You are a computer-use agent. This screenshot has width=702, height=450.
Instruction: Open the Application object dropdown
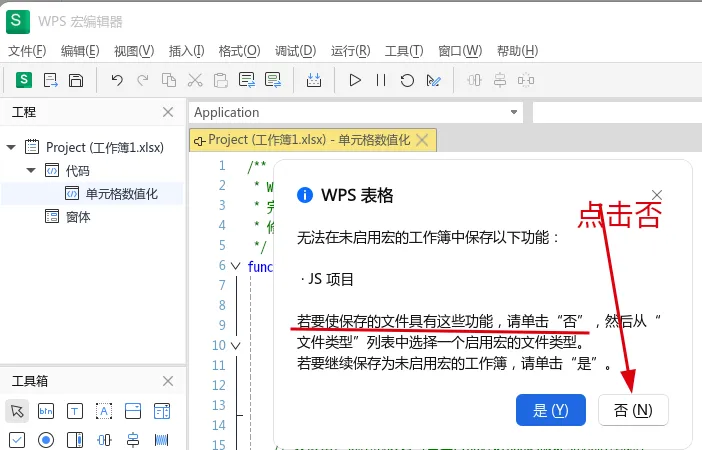[514, 112]
